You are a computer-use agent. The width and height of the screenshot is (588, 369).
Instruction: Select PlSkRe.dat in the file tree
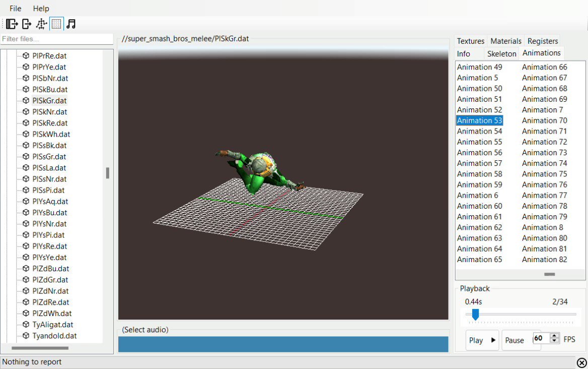pos(50,123)
